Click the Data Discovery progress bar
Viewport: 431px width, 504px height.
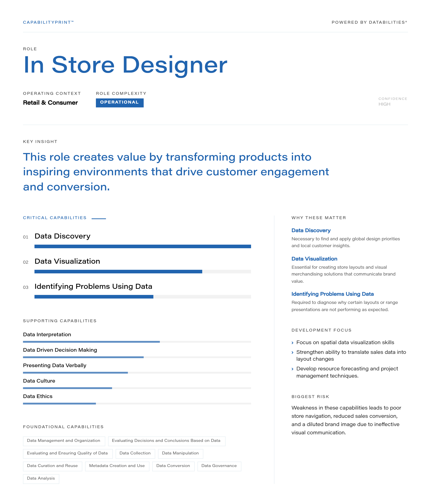(143, 246)
